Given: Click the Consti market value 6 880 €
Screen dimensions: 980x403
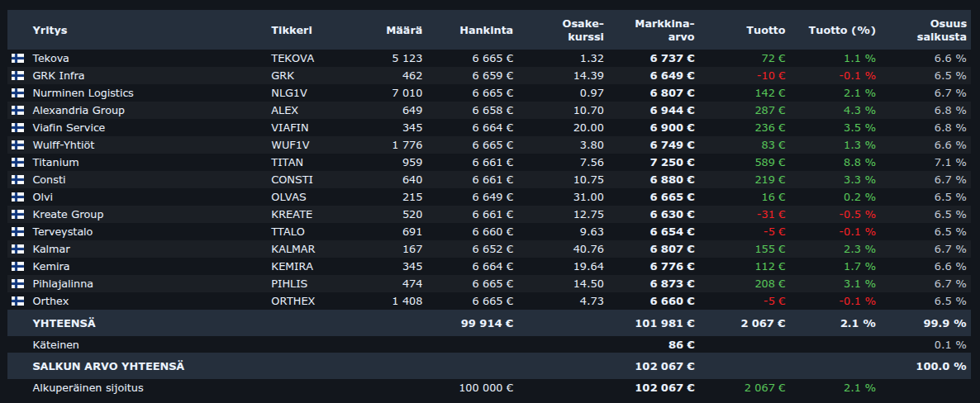Looking at the screenshot, I should (672, 180).
